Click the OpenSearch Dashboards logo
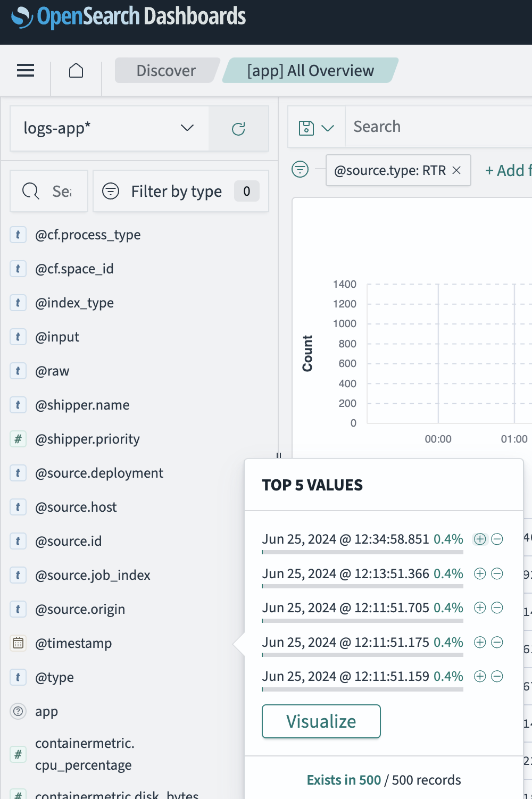Viewport: 532px width, 799px height. (128, 17)
